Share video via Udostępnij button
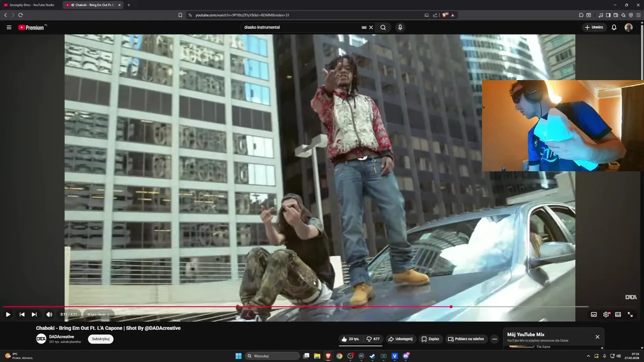Screen dimensions: 644x362 [x=400, y=339]
